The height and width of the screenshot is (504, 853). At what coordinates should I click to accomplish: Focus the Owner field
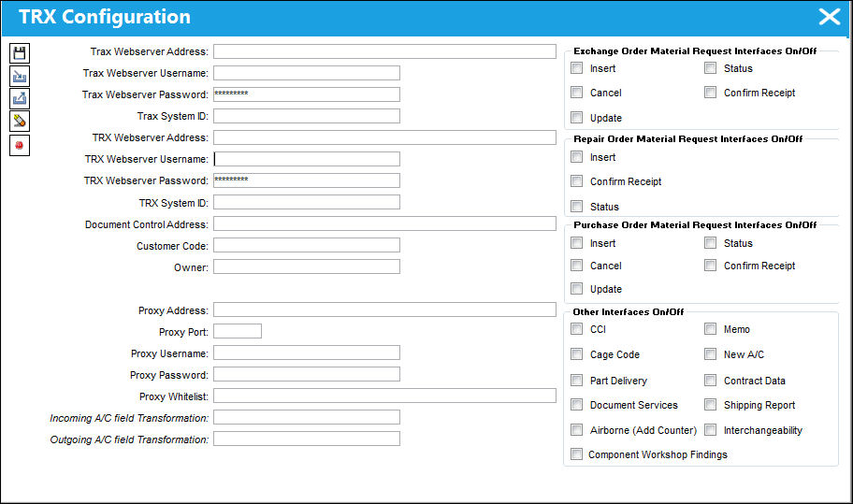tap(307, 266)
